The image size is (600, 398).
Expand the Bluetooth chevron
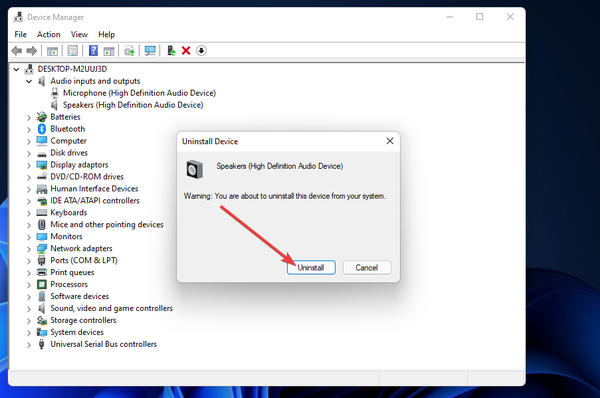(x=29, y=129)
